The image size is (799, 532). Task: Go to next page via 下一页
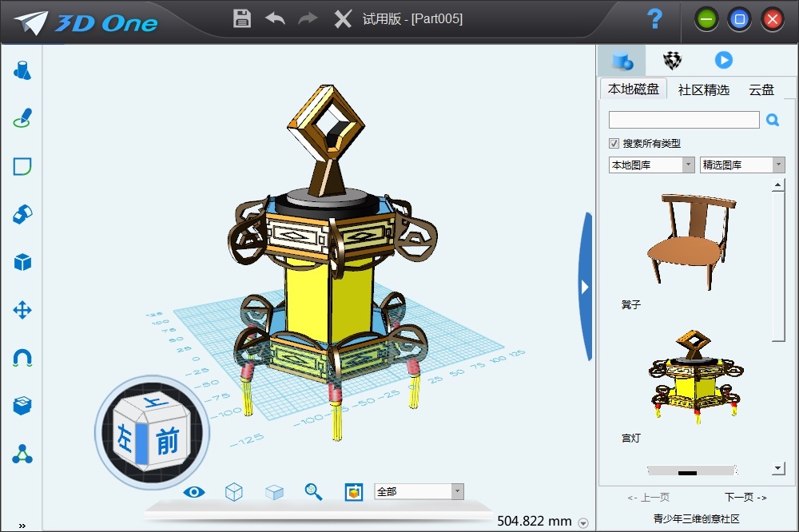(x=745, y=498)
